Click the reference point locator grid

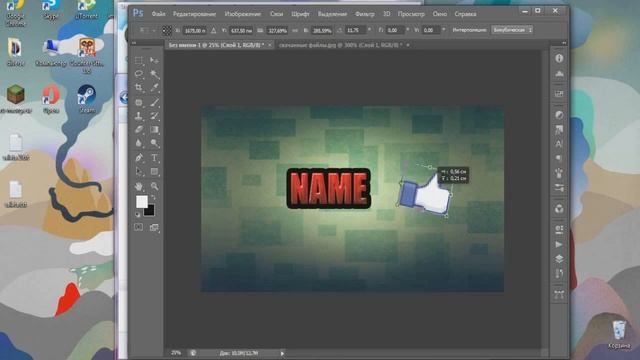(x=167, y=30)
